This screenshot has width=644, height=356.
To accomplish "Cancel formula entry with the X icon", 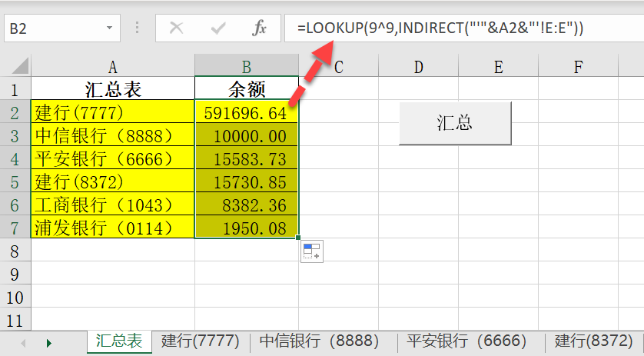I will coord(176,28).
